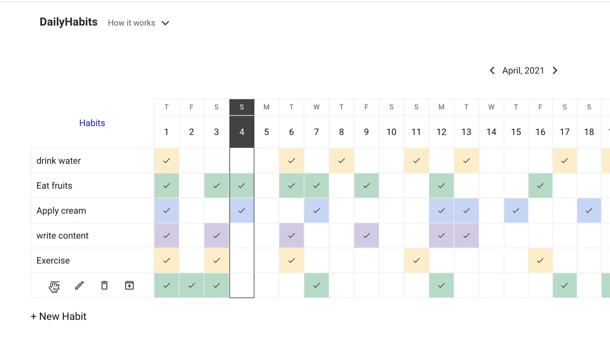The height and width of the screenshot is (364, 610).
Task: Go to next month using right arrow
Action: point(555,70)
